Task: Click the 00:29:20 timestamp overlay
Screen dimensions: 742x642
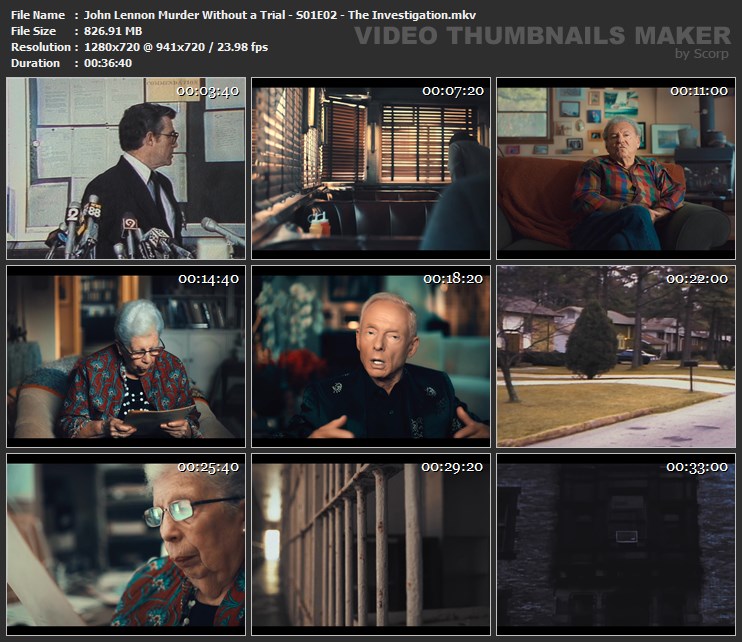Action: [452, 467]
